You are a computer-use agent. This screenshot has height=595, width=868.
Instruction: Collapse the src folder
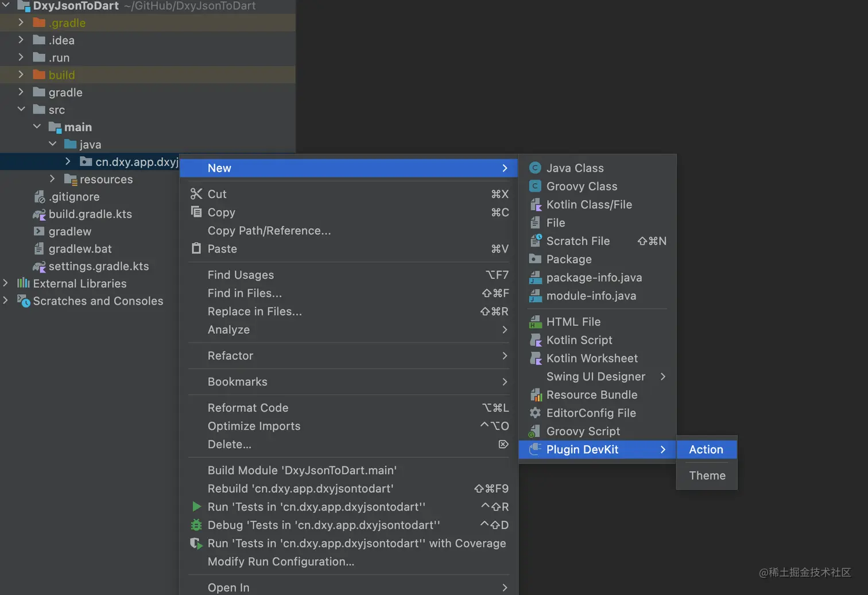(x=21, y=109)
